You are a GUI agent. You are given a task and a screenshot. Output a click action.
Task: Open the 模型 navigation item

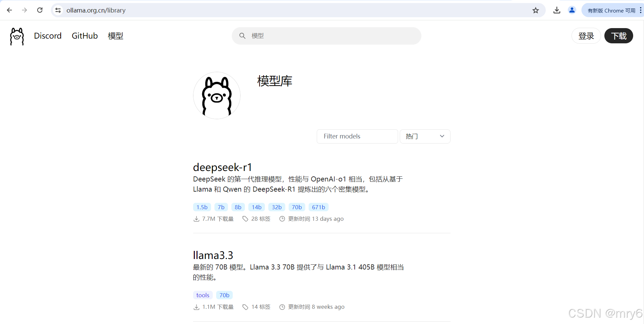click(116, 36)
